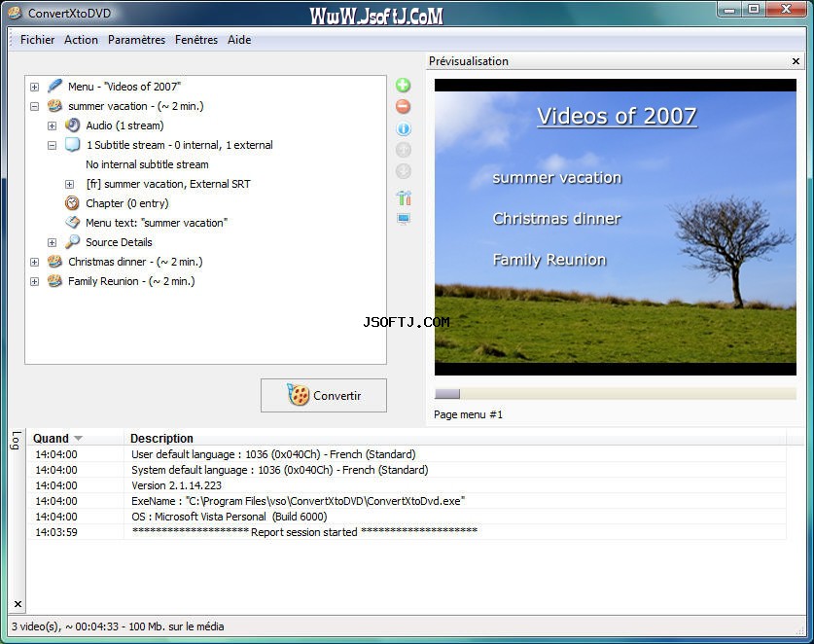Click the ConvertXtoDVD title bar app icon

pos(16,13)
